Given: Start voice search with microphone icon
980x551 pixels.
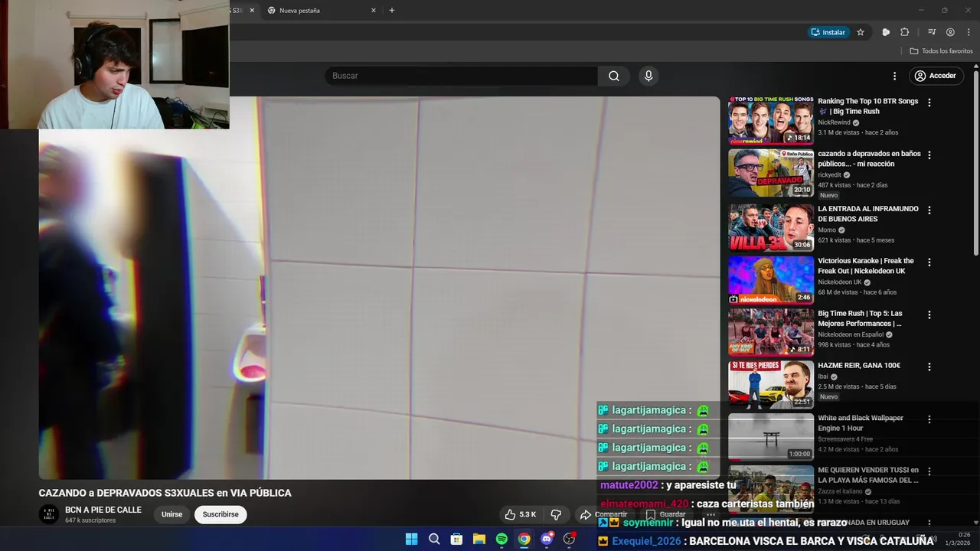Looking at the screenshot, I should (648, 76).
